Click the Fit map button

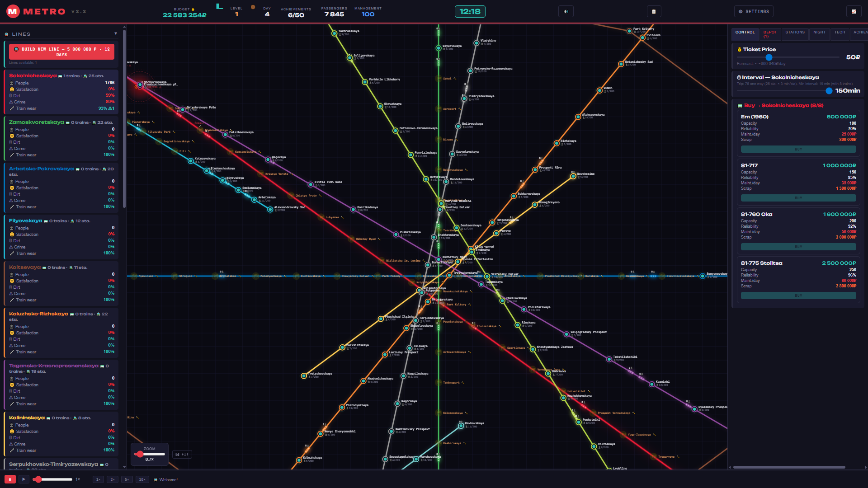point(182,454)
